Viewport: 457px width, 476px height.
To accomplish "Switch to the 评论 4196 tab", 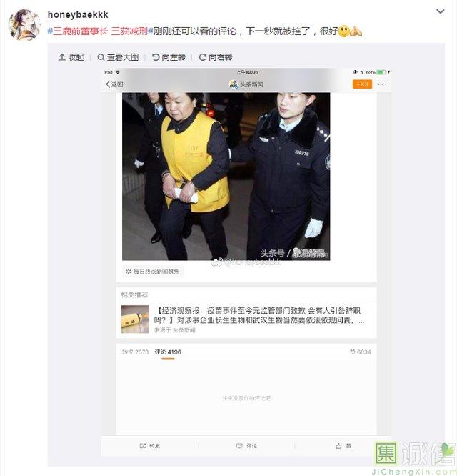I will click(168, 352).
